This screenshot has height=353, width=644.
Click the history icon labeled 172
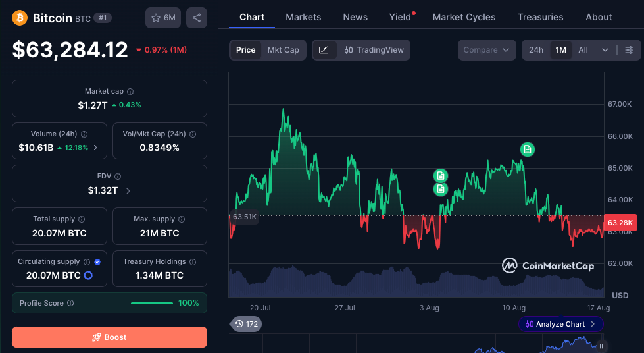[247, 324]
